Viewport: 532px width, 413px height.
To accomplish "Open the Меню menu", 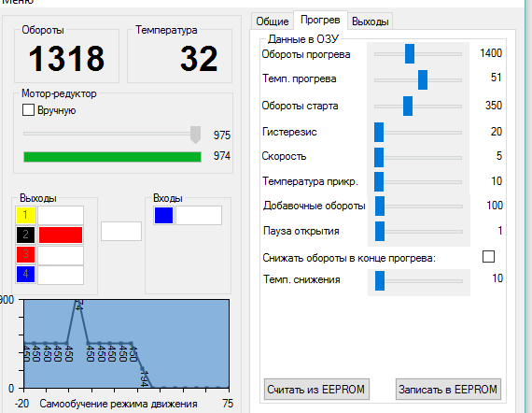I will point(18,2).
